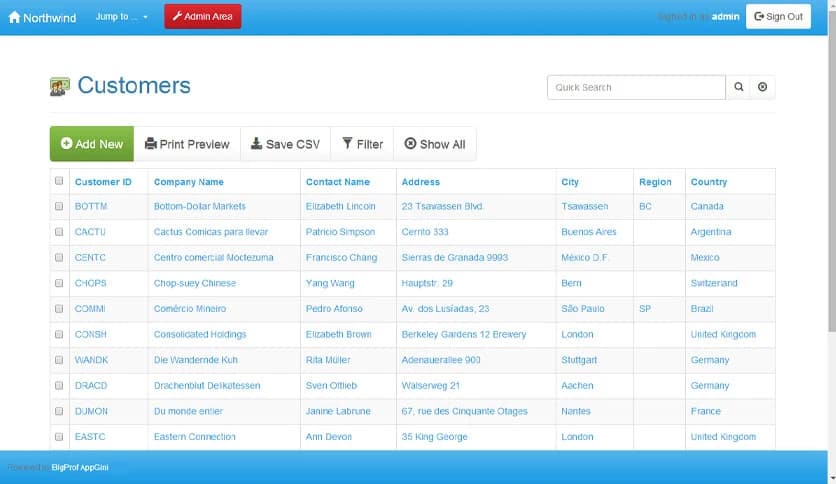
Task: Tick the checkbox for the DRACD row
Action: (x=59, y=385)
